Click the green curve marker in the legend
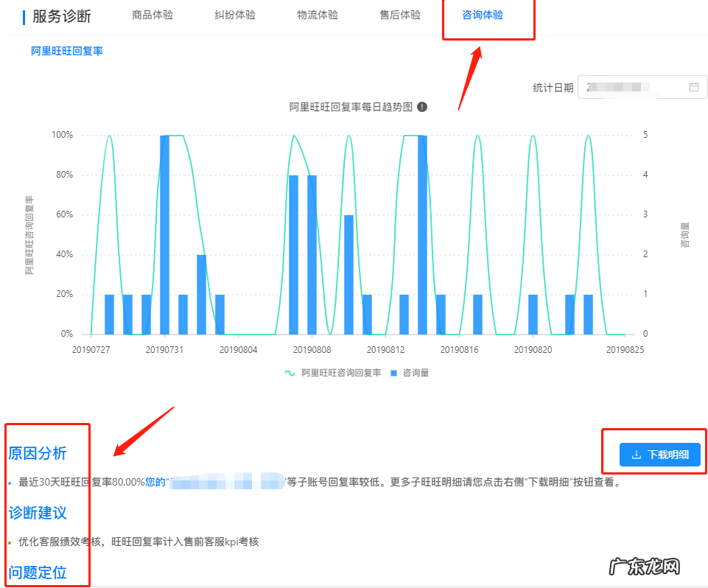This screenshot has width=708, height=588. [290, 372]
